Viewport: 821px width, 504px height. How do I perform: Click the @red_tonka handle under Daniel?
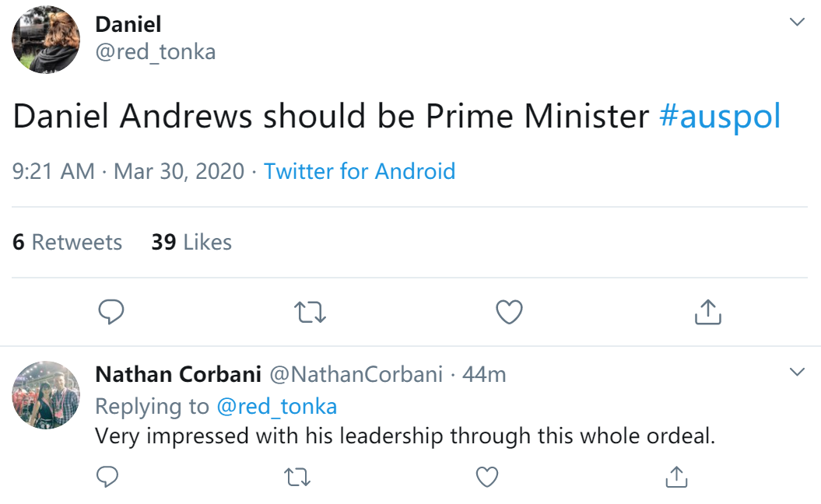(155, 51)
